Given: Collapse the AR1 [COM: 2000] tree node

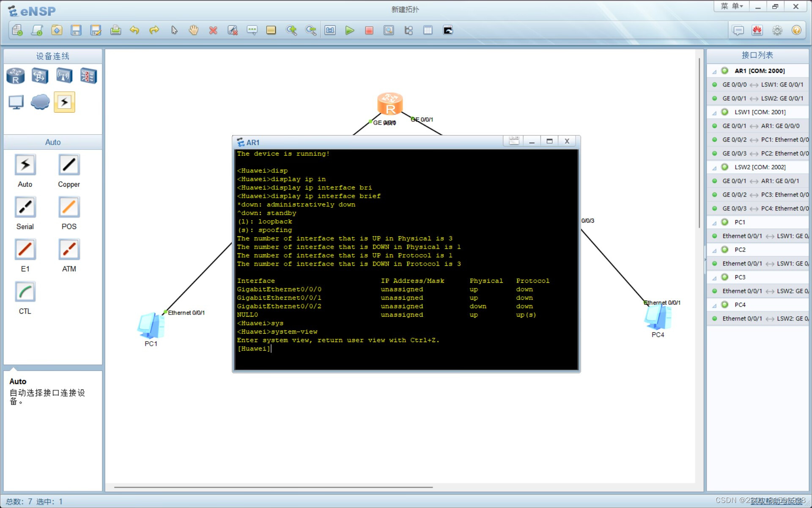Looking at the screenshot, I should [x=714, y=72].
